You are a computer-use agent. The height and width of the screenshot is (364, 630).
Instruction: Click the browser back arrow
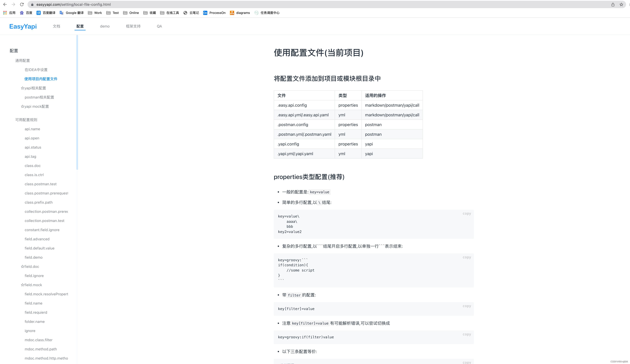click(x=5, y=4)
